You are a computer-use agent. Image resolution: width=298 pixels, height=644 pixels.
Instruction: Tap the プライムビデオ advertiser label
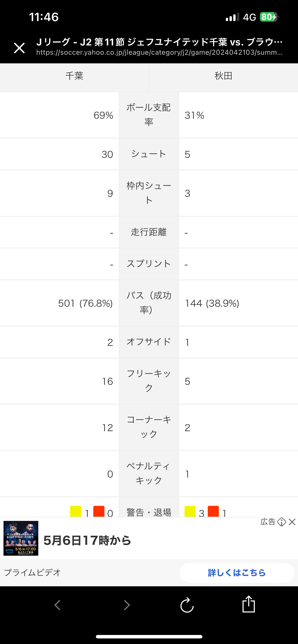click(32, 573)
